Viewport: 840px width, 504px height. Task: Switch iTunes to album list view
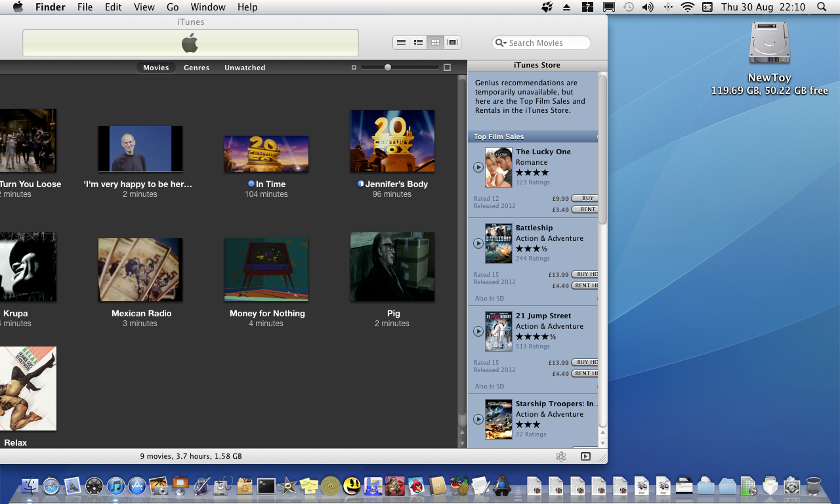(x=418, y=43)
